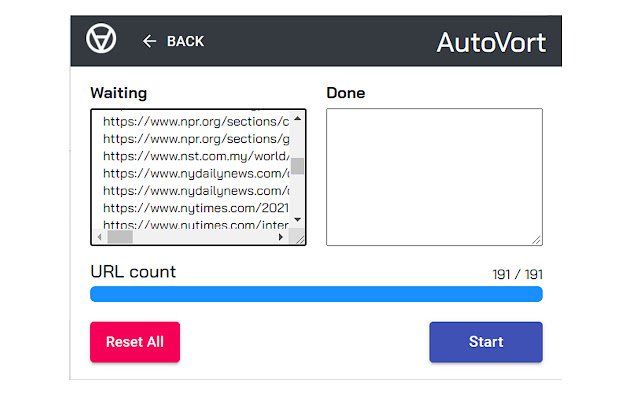
Task: Select the npr.org/sections/g URL line
Action: 196,139
